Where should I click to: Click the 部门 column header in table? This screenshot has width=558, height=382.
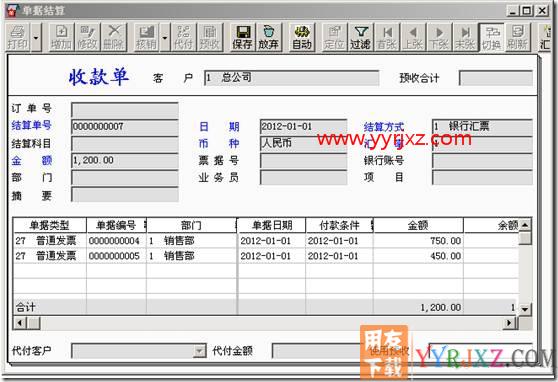[191, 225]
